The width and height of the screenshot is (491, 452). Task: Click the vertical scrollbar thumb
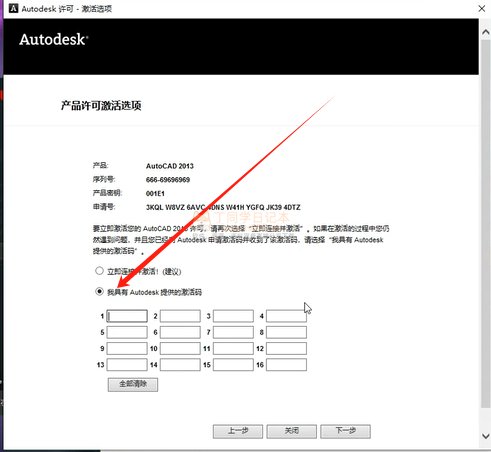point(486,223)
